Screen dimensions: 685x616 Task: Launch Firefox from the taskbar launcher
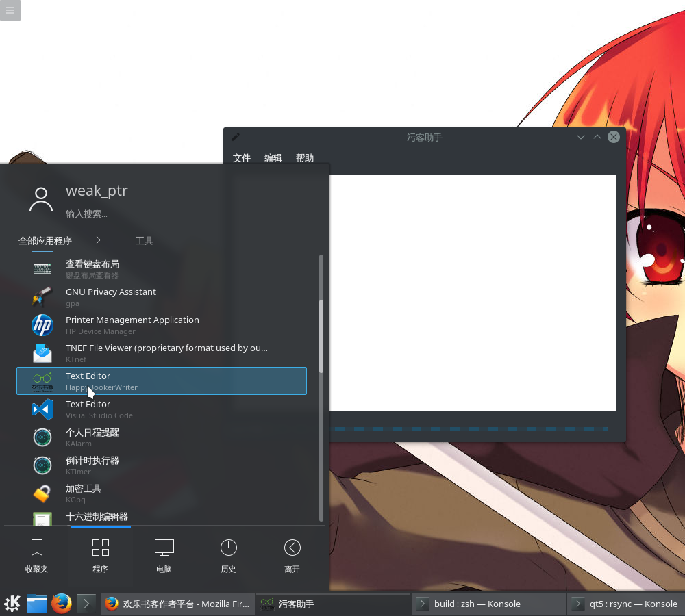(x=62, y=604)
